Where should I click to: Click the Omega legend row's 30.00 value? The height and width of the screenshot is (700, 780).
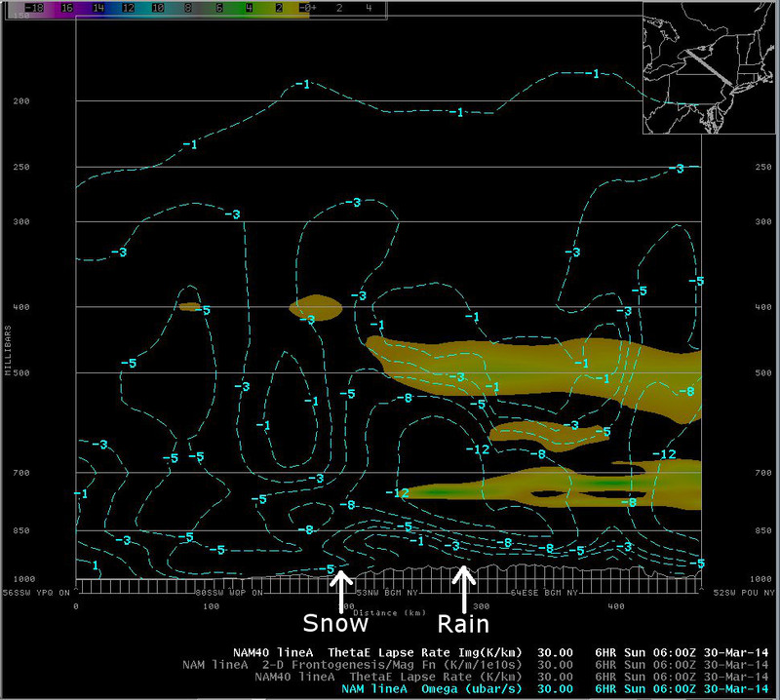[x=555, y=689]
